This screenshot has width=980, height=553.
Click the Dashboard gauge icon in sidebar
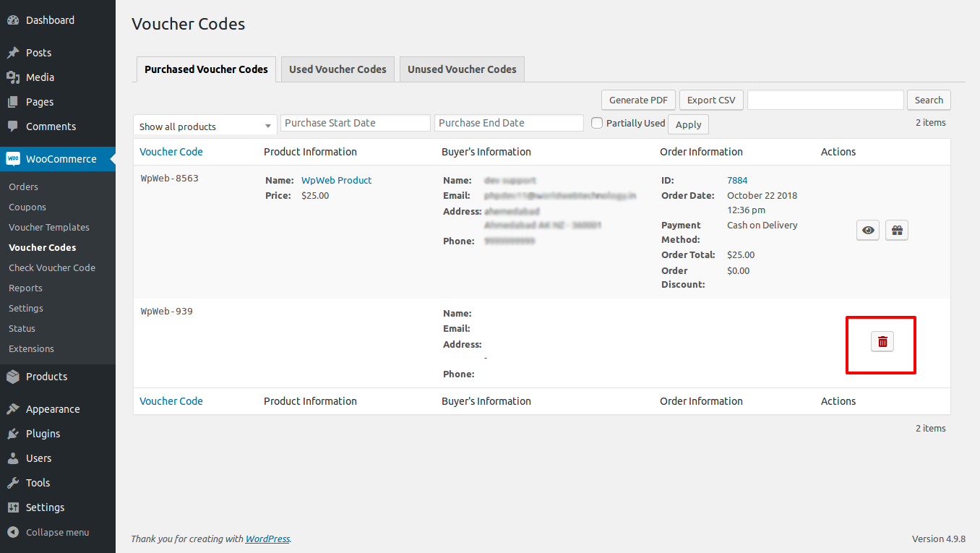coord(13,20)
